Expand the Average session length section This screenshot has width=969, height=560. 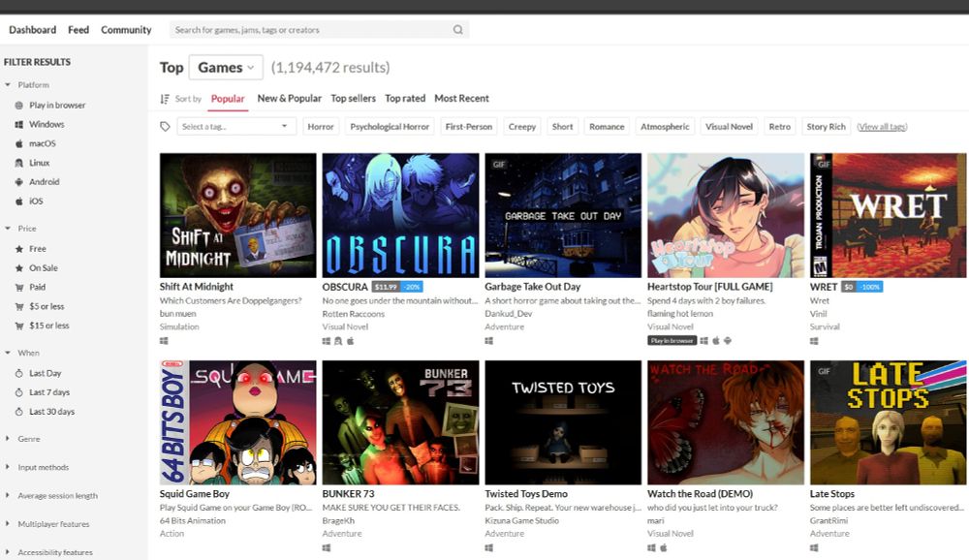click(x=51, y=496)
